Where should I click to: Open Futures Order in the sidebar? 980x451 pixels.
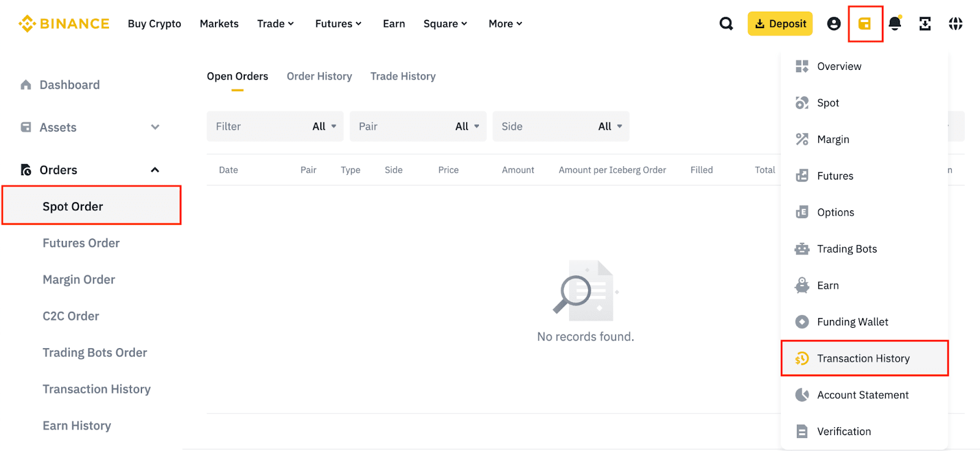point(81,243)
